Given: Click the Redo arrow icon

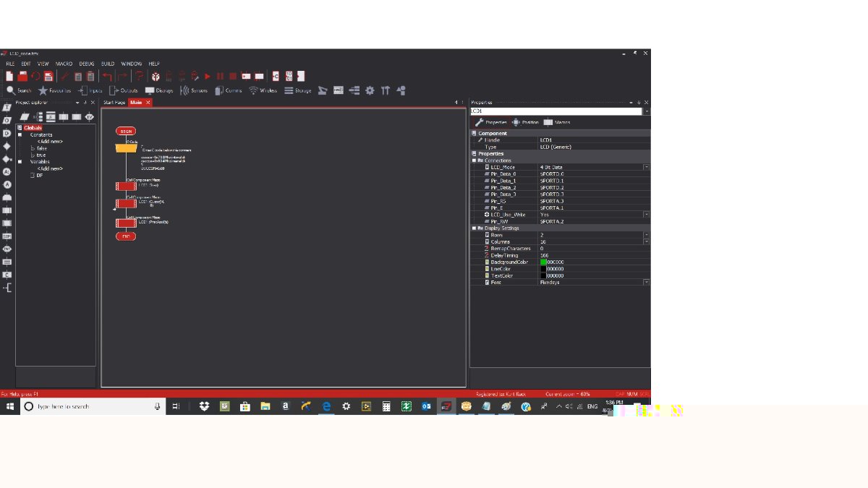Looking at the screenshot, I should [x=122, y=76].
